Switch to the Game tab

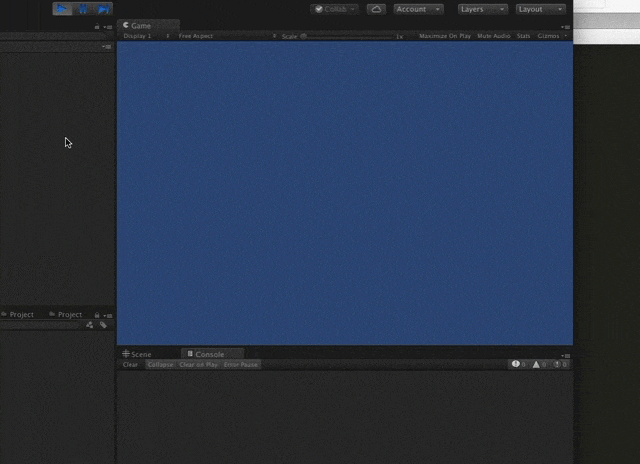click(x=148, y=25)
